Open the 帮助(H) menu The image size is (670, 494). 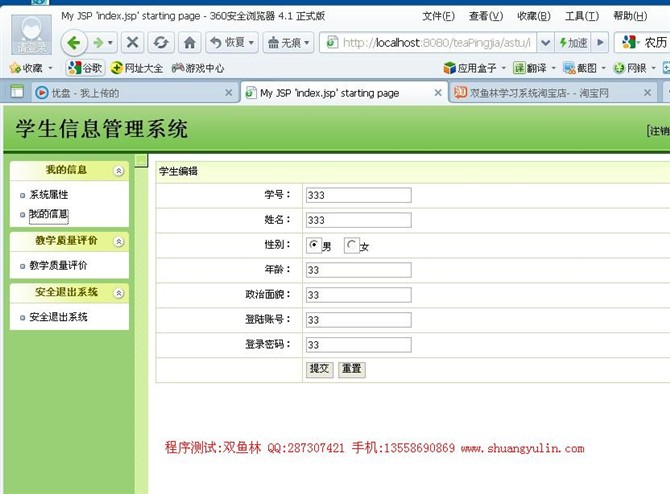(x=630, y=16)
